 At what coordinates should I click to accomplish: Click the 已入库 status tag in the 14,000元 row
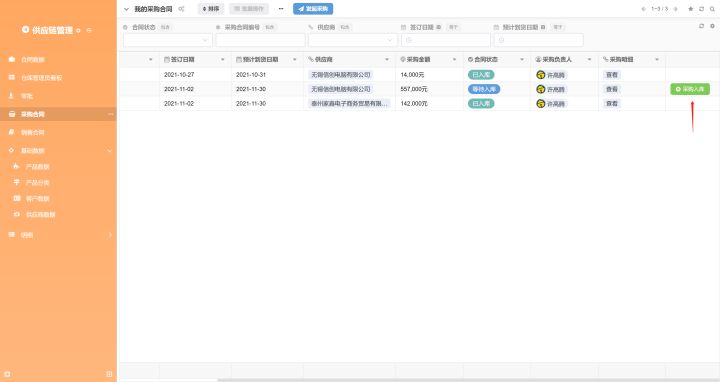(481, 75)
